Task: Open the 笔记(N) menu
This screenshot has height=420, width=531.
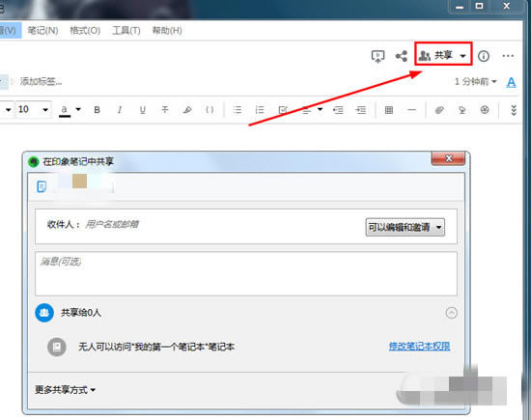Action: click(x=42, y=31)
